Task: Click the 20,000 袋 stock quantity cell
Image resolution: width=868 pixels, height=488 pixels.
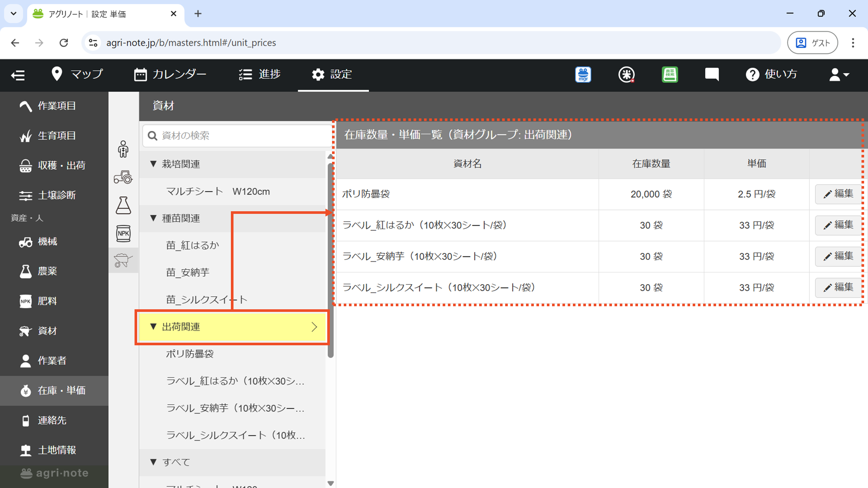Action: tap(651, 194)
